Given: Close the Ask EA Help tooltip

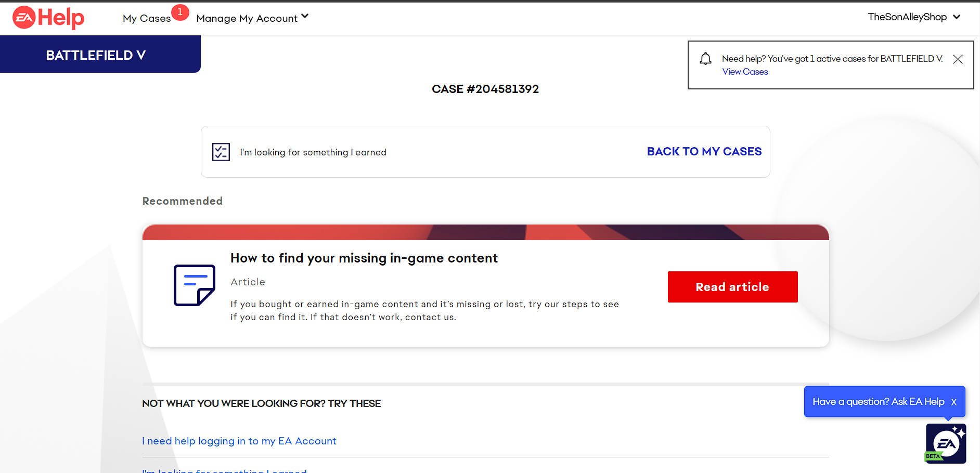Looking at the screenshot, I should point(954,402).
